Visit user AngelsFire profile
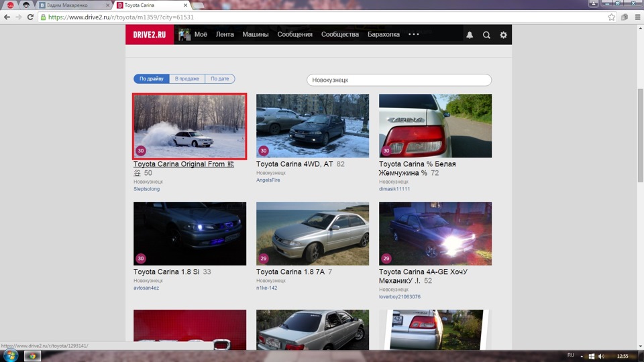Screen dimensions: 644x362 pyautogui.click(x=268, y=180)
